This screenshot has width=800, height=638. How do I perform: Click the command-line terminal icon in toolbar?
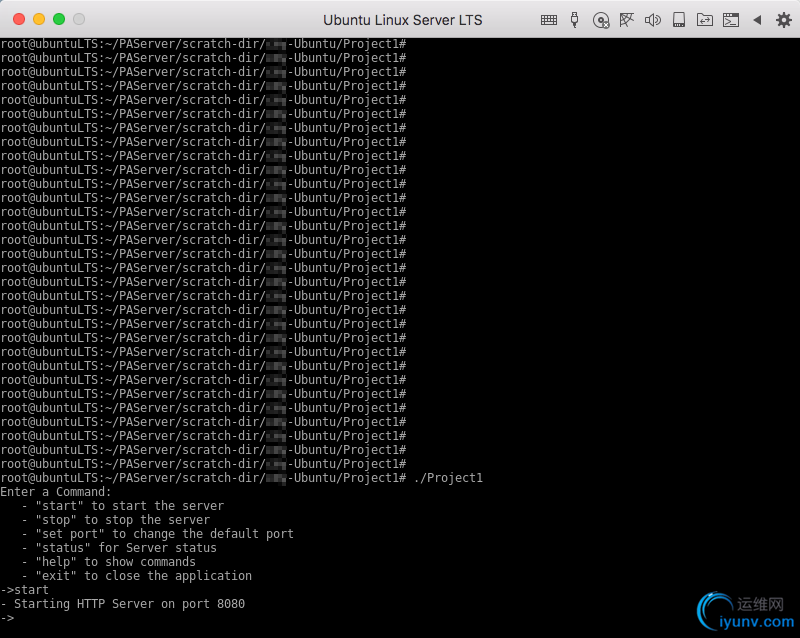731,20
